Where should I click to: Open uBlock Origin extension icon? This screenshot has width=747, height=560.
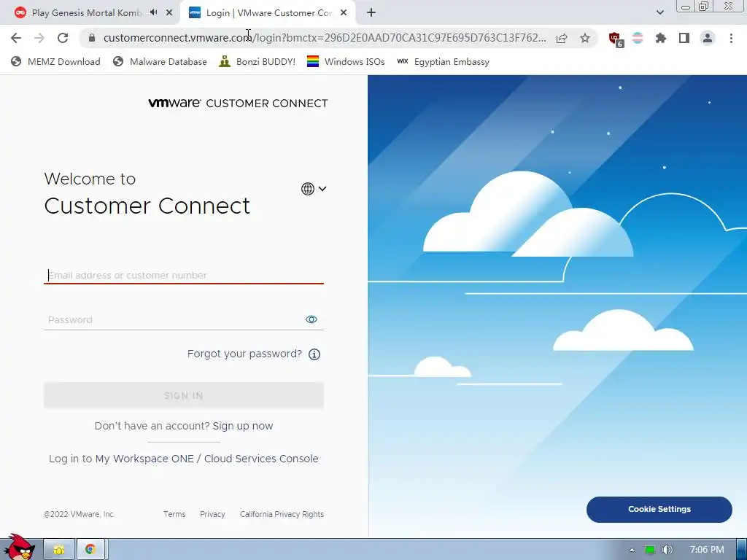pyautogui.click(x=616, y=39)
